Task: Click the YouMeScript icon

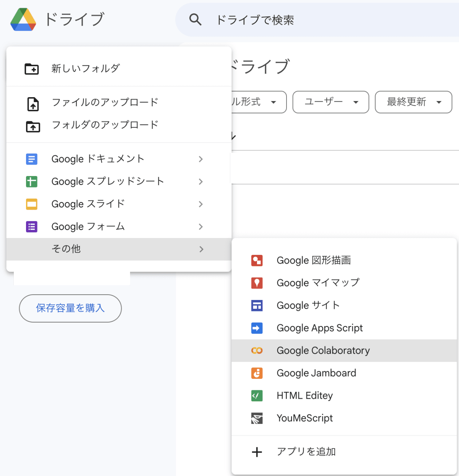Action: (x=257, y=418)
